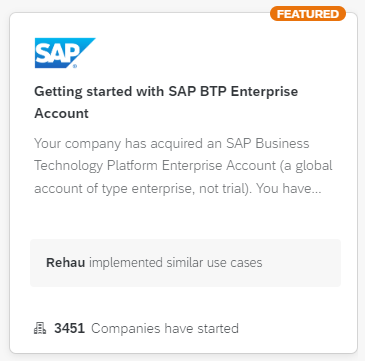Open the Getting started with SAP BTP title

click(x=166, y=102)
